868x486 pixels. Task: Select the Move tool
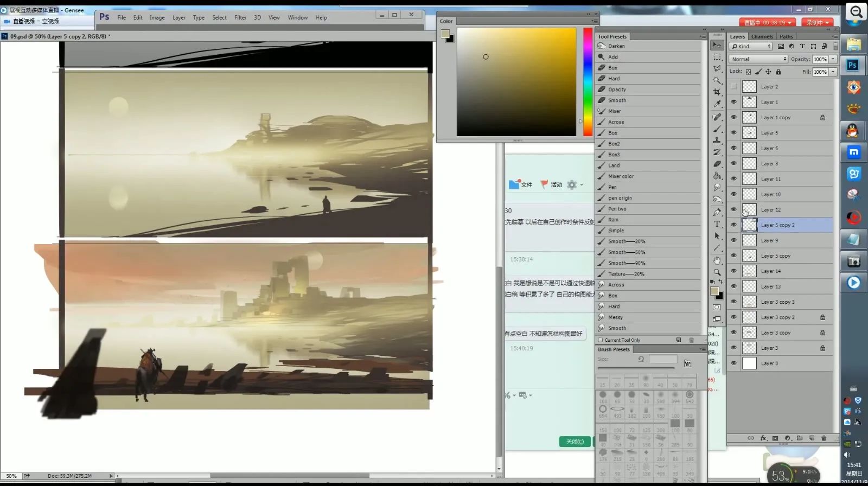coord(717,45)
